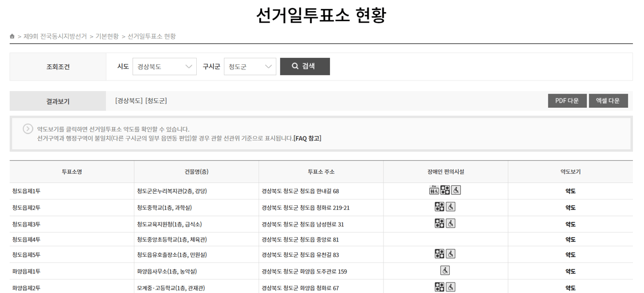Click the wheelchair icon for 화양읍제2투
The height and width of the screenshot is (293, 644).
pos(451,287)
